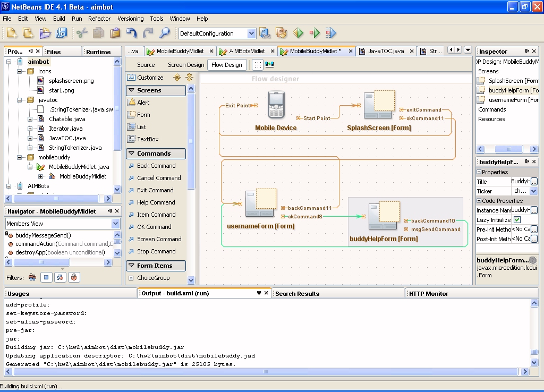Open the DefaultConfiguration dropdown
Image resolution: width=544 pixels, height=392 pixels.
[251, 33]
